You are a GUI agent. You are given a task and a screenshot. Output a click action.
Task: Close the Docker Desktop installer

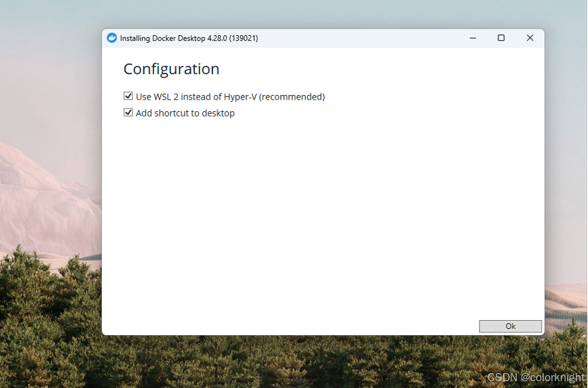(530, 38)
